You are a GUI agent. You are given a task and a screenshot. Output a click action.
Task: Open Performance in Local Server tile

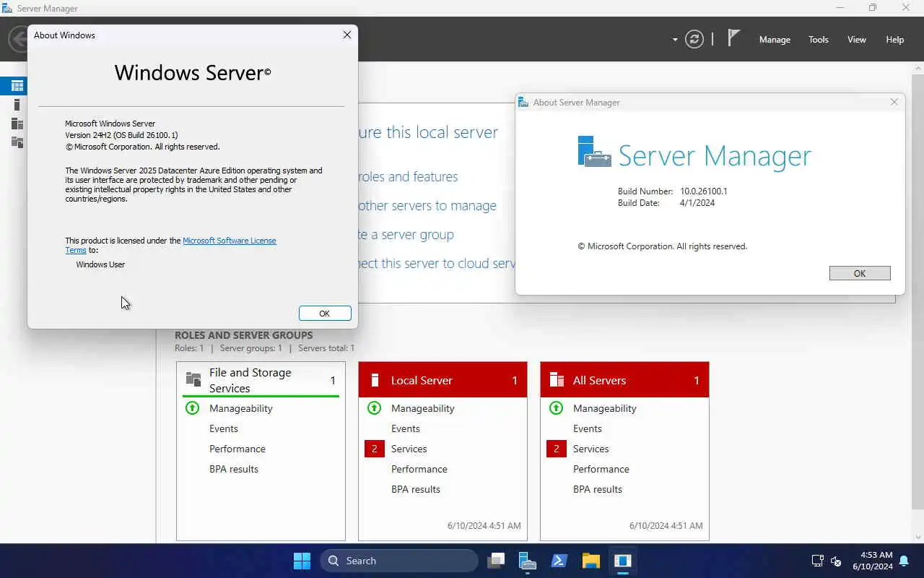tap(419, 469)
